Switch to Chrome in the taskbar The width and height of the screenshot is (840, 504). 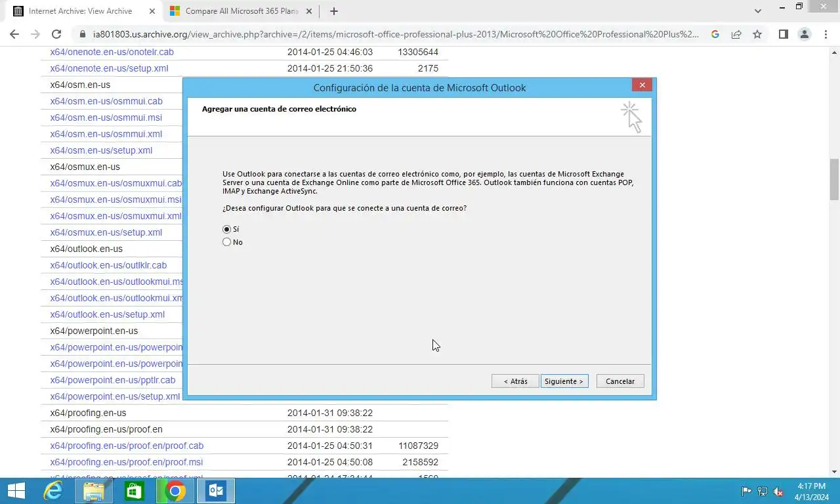tap(175, 491)
